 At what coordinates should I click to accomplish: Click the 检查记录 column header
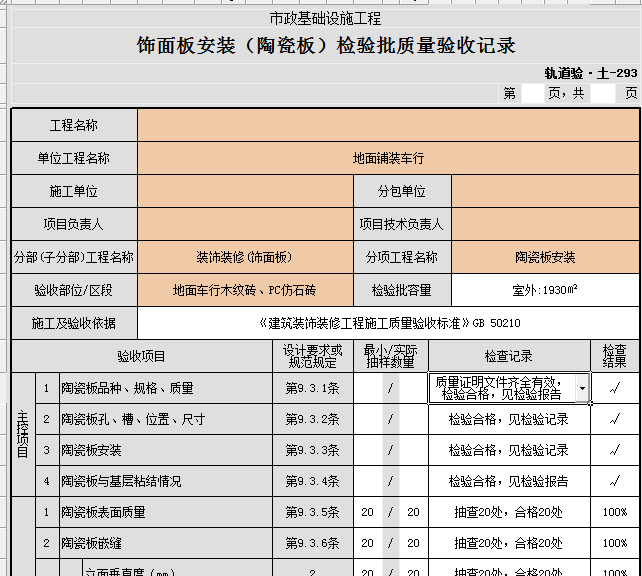point(509,356)
